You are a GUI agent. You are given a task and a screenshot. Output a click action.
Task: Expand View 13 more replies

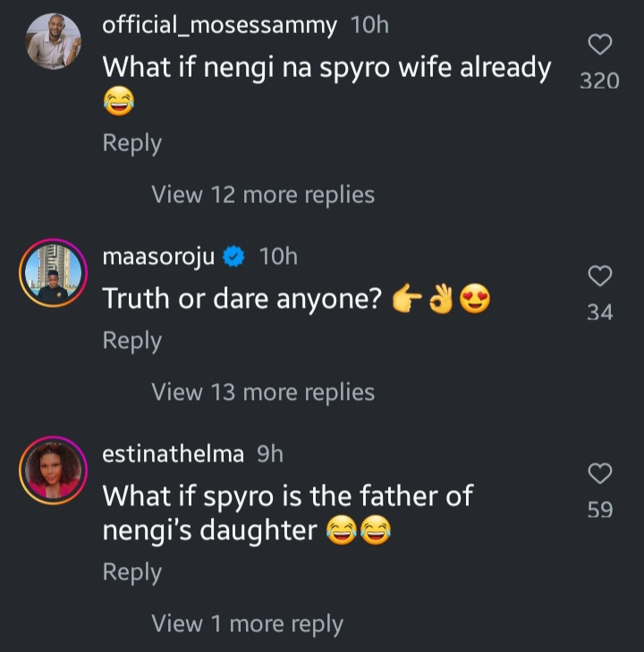[263, 392]
